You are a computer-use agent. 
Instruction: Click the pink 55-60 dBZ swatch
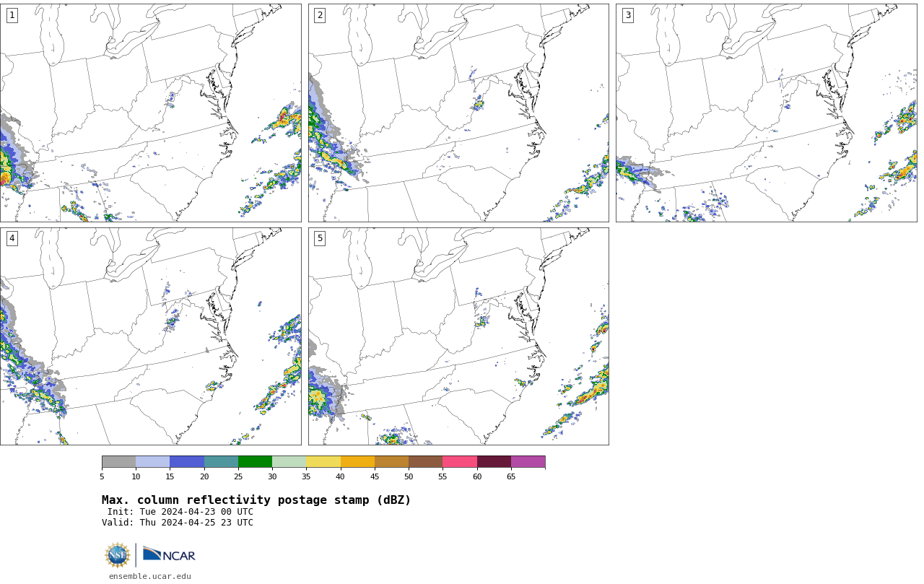(460, 462)
